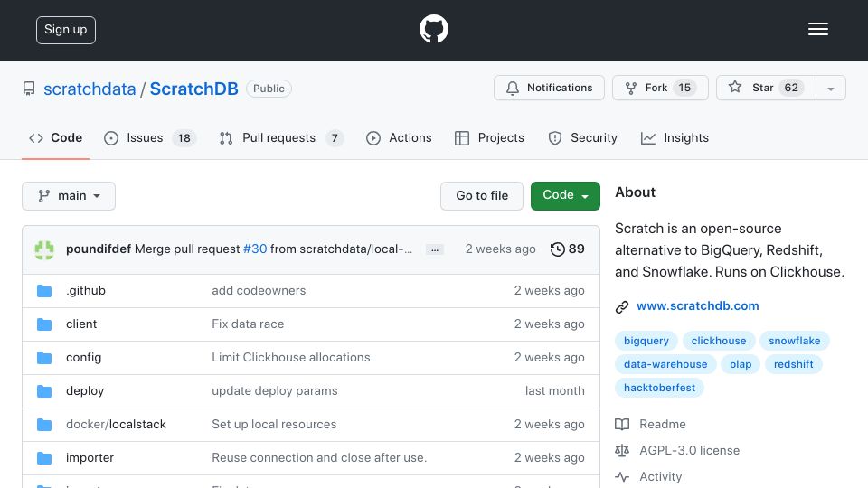The height and width of the screenshot is (488, 868).
Task: Open pull request #30 link
Action: click(255, 249)
